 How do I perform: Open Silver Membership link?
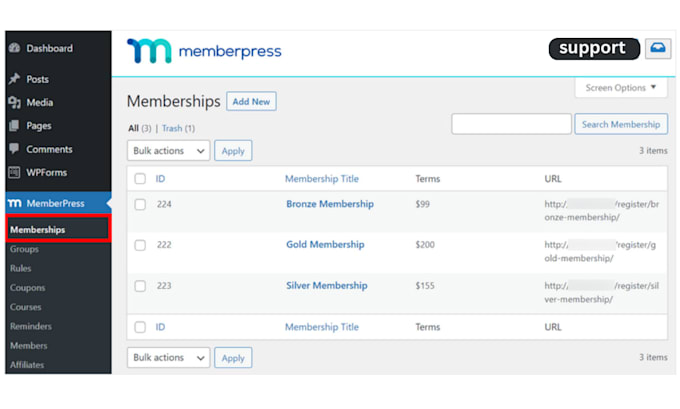(327, 285)
